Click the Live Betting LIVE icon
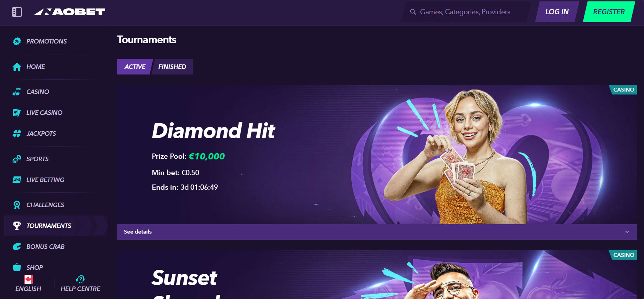 coord(17,180)
